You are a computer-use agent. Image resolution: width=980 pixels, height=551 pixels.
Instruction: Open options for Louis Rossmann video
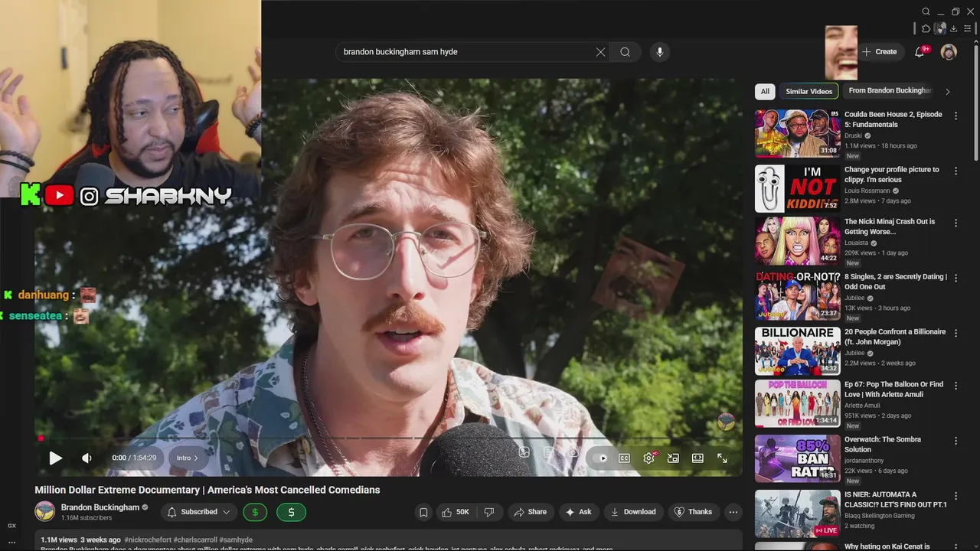click(955, 171)
